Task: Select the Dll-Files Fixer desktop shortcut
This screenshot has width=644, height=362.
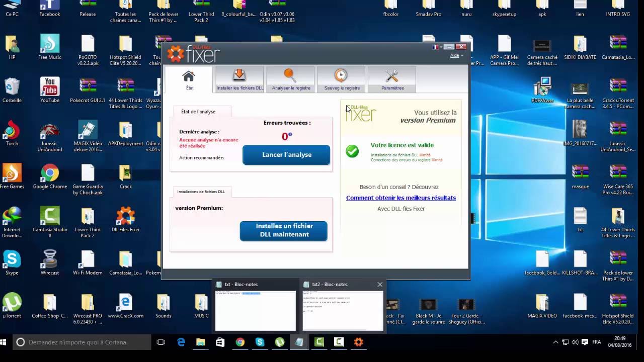Action: 126,219
